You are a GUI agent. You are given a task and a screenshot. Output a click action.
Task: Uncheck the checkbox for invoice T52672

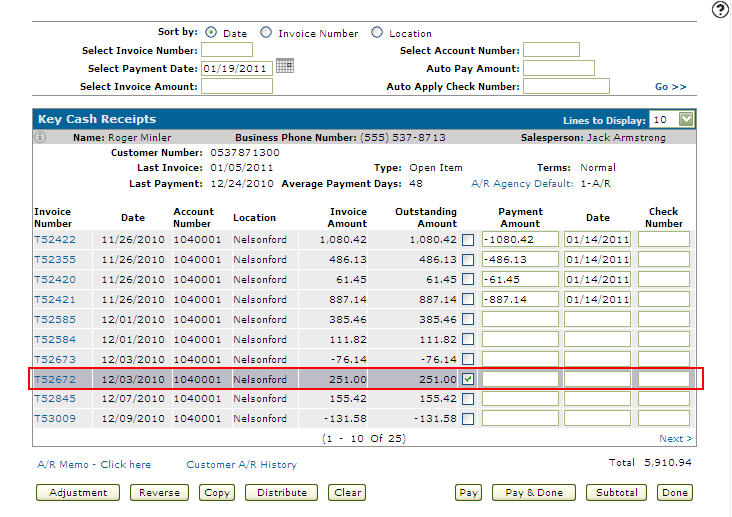tap(469, 379)
